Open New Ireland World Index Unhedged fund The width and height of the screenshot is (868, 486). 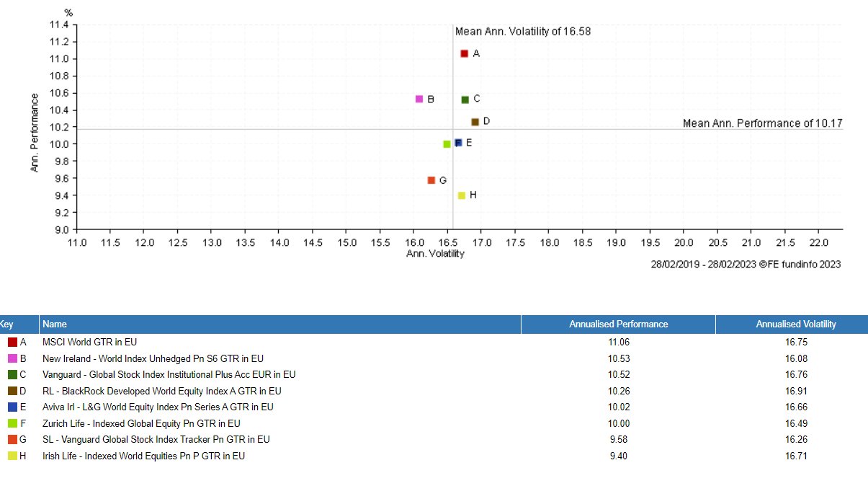tap(153, 358)
